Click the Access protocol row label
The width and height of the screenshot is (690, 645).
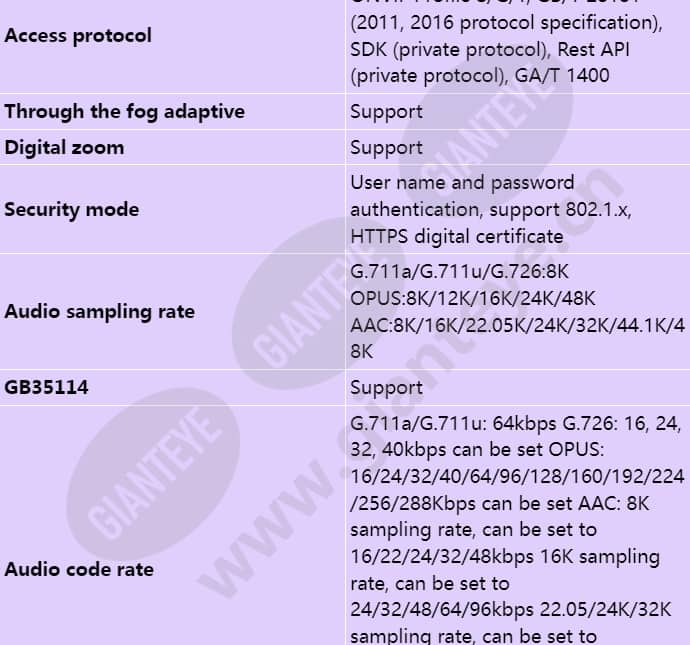(x=78, y=36)
